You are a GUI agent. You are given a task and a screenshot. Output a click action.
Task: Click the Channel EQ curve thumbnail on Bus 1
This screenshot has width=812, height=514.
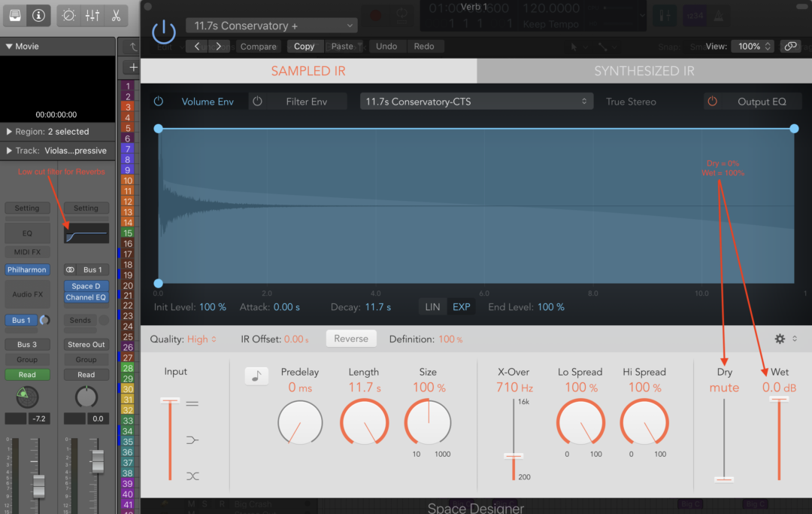click(86, 233)
